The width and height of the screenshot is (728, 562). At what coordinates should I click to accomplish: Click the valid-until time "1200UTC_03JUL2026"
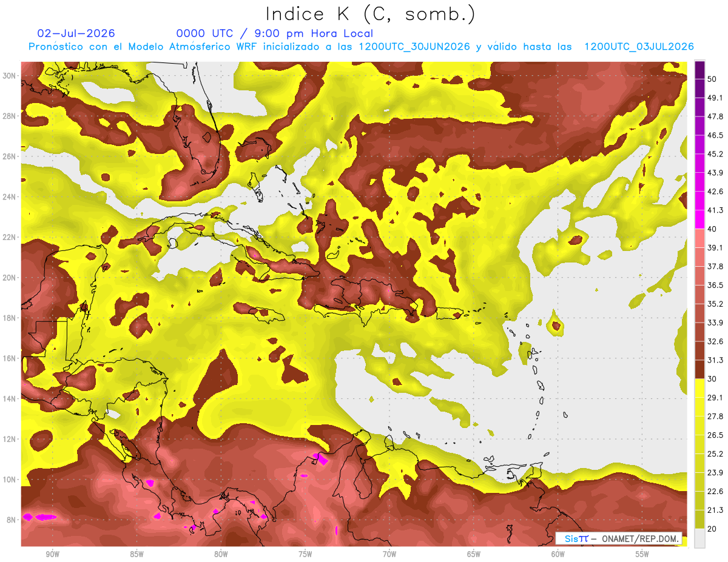[x=639, y=47]
